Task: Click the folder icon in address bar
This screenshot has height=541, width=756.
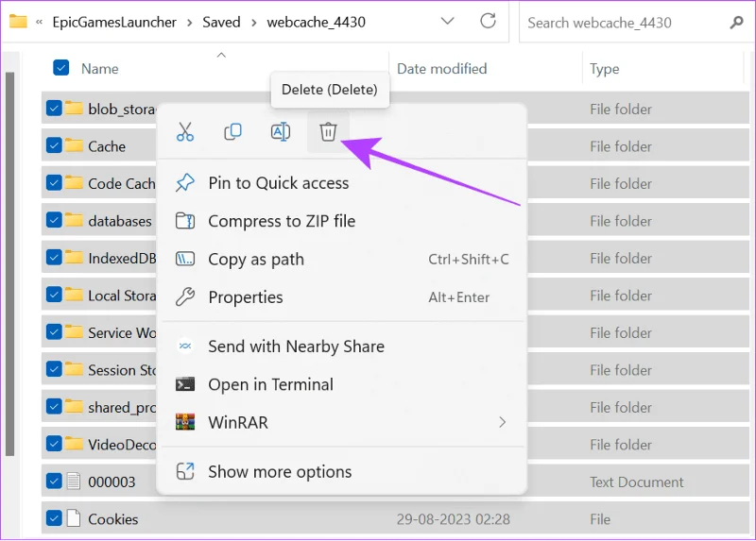Action: [x=18, y=22]
